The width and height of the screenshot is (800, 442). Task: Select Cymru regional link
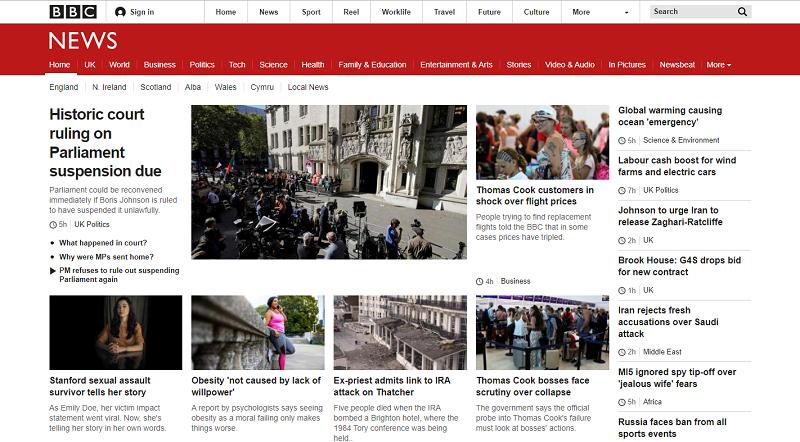262,87
